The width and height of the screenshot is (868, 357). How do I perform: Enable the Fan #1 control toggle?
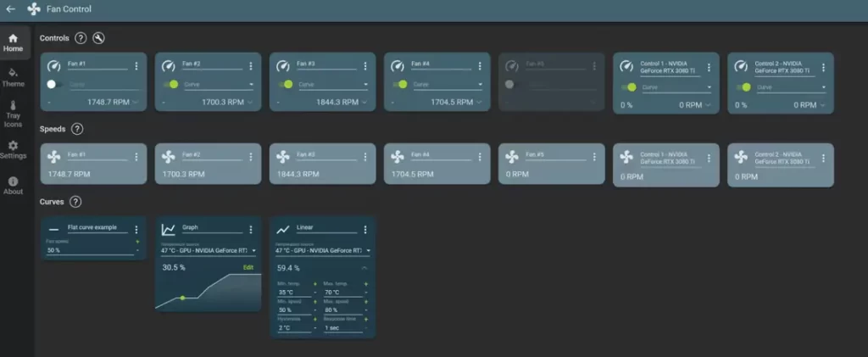coord(54,84)
